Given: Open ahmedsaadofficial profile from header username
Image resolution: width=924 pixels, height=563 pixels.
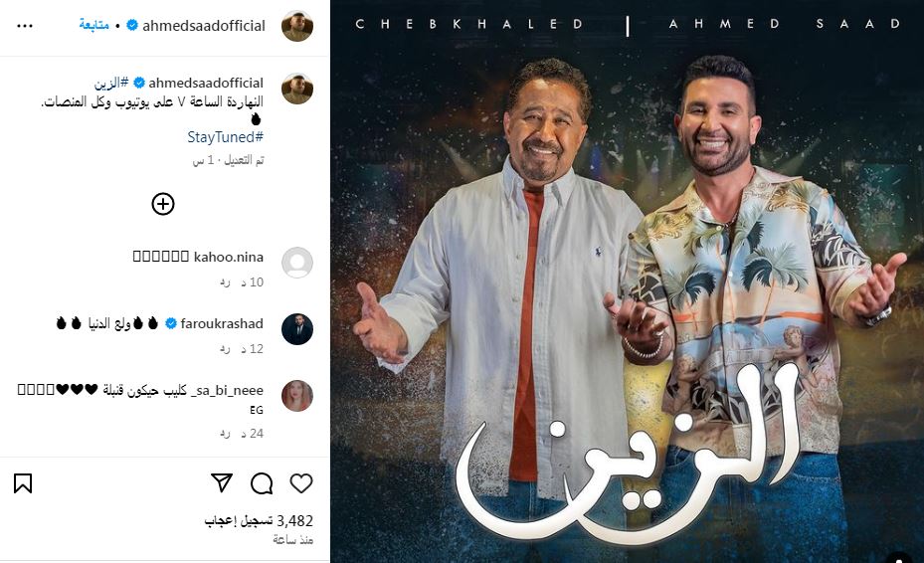Looking at the screenshot, I should click(204, 25).
